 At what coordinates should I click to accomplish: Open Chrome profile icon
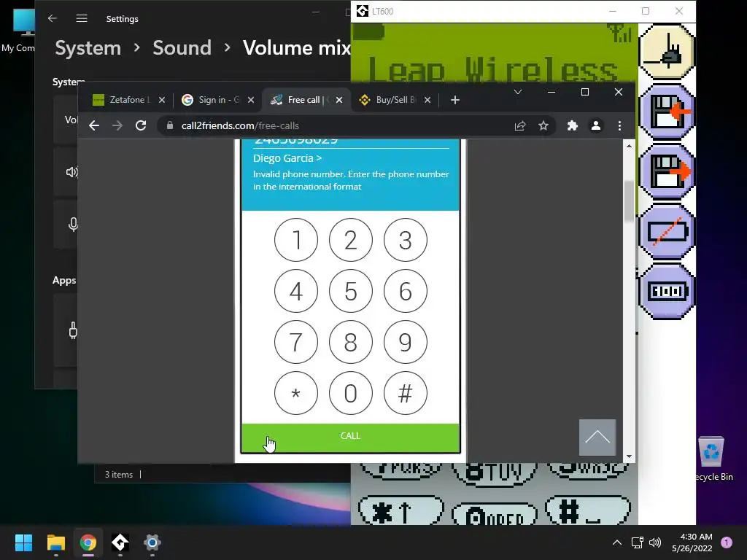click(x=595, y=125)
